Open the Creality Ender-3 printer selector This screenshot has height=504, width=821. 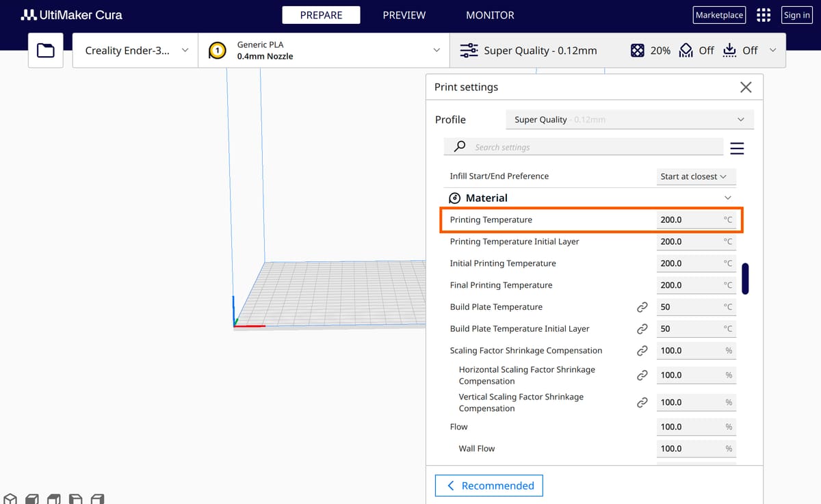click(135, 51)
